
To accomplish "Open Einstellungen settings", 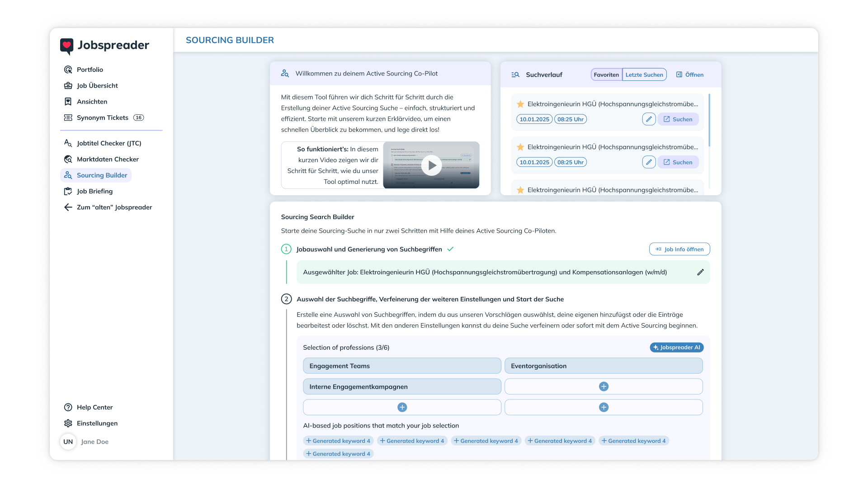I will 97,423.
